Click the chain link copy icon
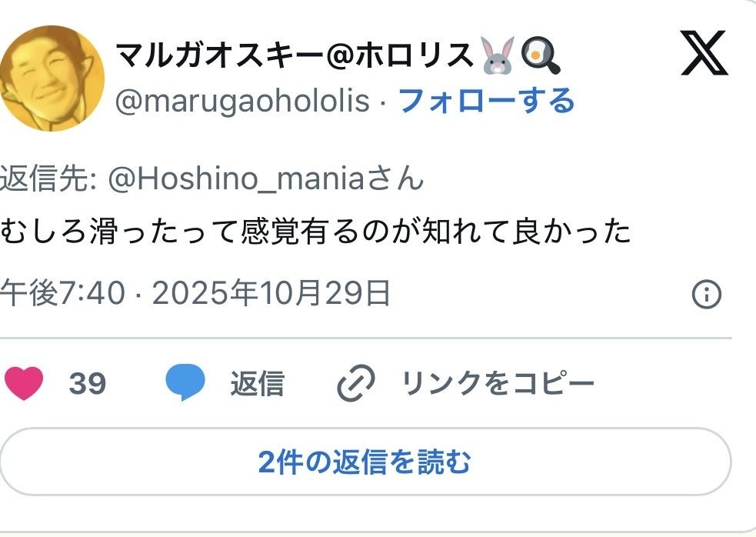This screenshot has height=537, width=756. (x=356, y=383)
